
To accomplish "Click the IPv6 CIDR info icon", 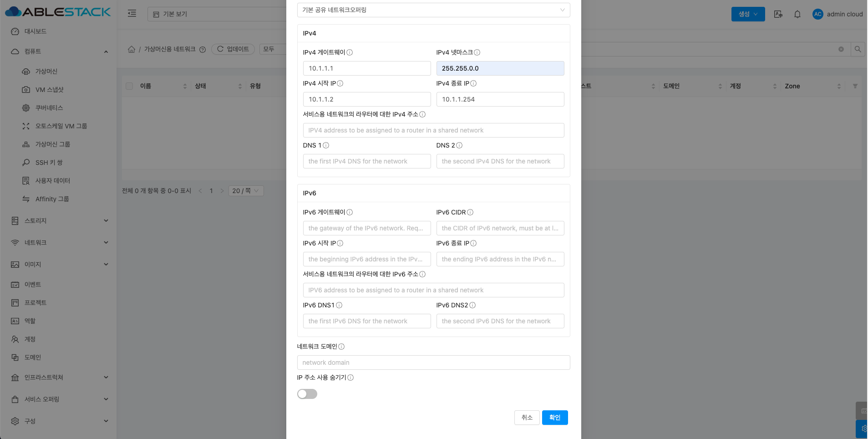I will coord(470,212).
